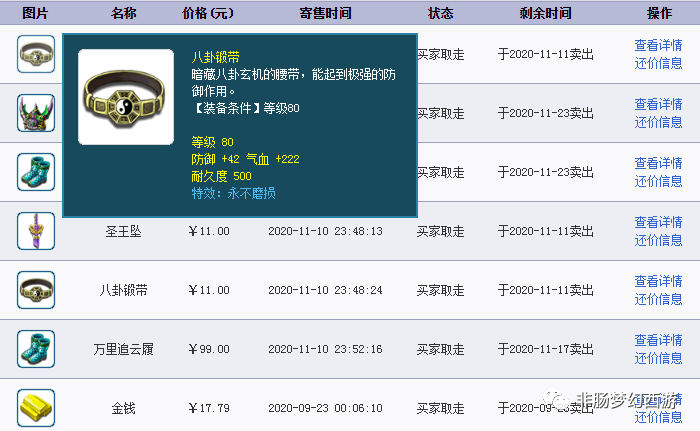Click the teal boots icon below the helmet
Image resolution: width=700 pixels, height=431 pixels.
tap(36, 172)
